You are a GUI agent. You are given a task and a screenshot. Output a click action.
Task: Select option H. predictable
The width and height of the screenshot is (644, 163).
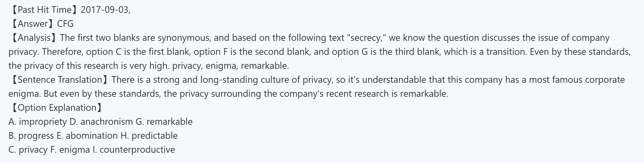pyautogui.click(x=149, y=136)
